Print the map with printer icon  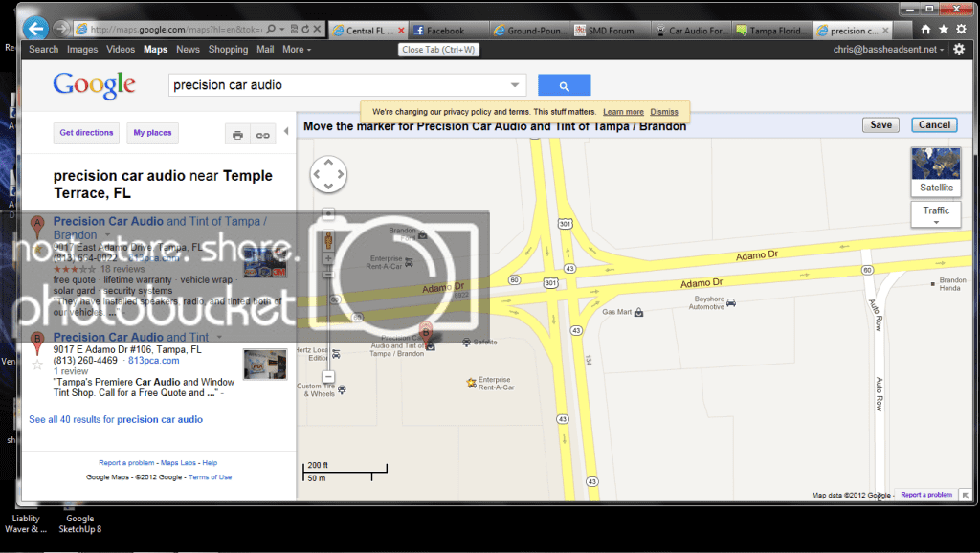237,134
